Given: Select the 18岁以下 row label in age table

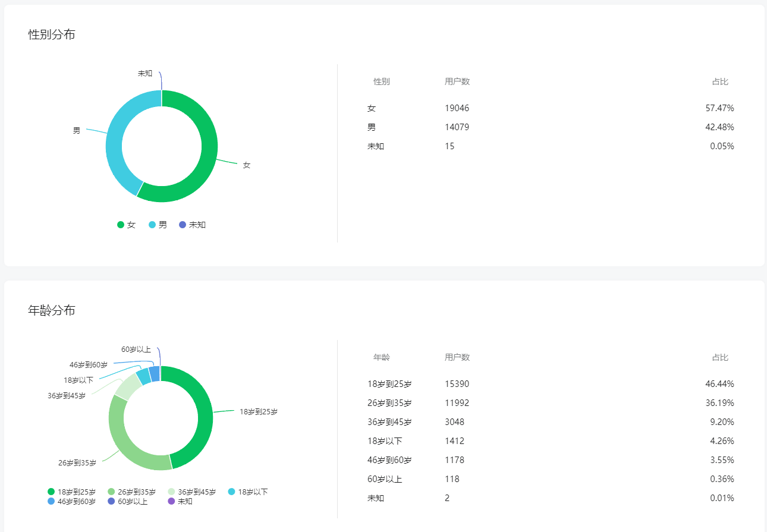Looking at the screenshot, I should click(x=385, y=441).
